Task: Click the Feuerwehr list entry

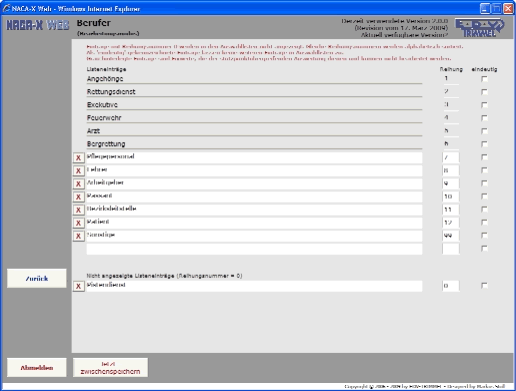Action: coord(254,118)
